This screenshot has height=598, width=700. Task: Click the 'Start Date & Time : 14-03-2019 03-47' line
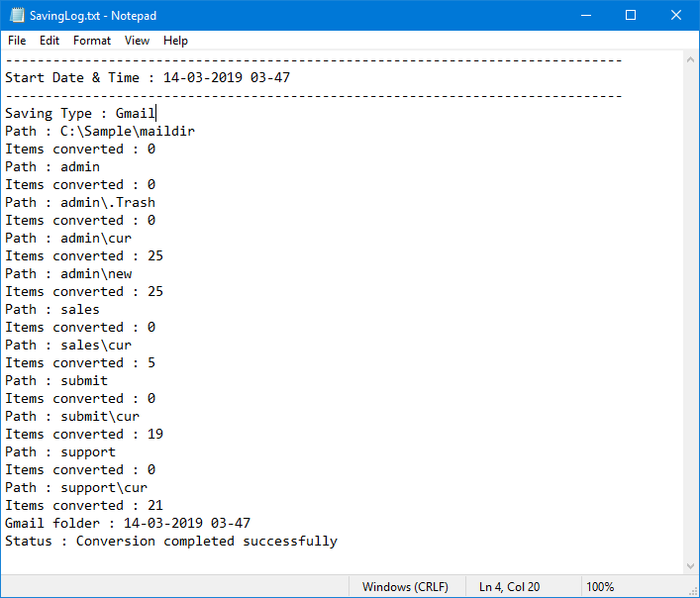click(148, 77)
